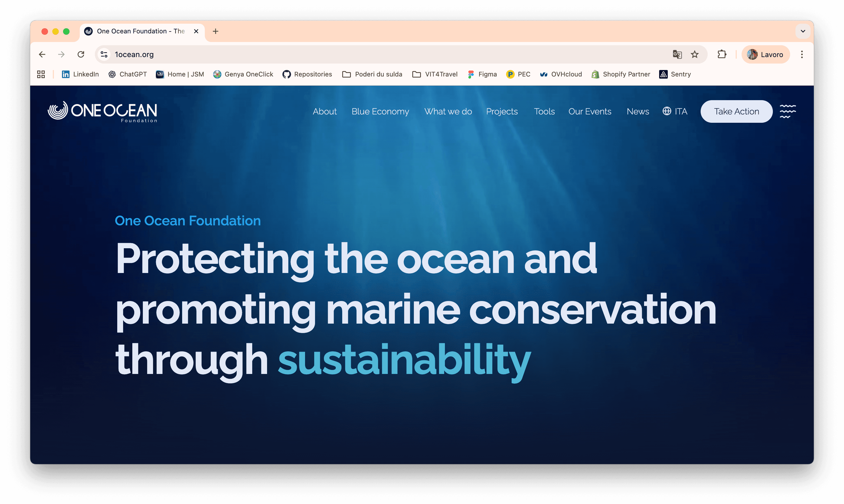
Task: Reload the current page
Action: click(81, 54)
